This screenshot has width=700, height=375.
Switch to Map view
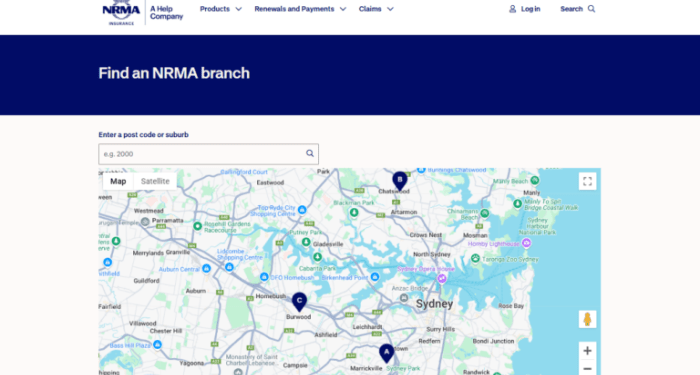[x=118, y=181]
